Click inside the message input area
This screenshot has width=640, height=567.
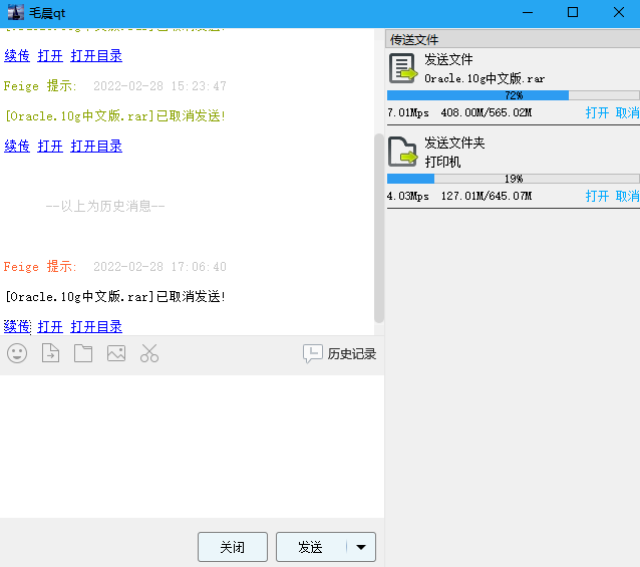coord(190,445)
